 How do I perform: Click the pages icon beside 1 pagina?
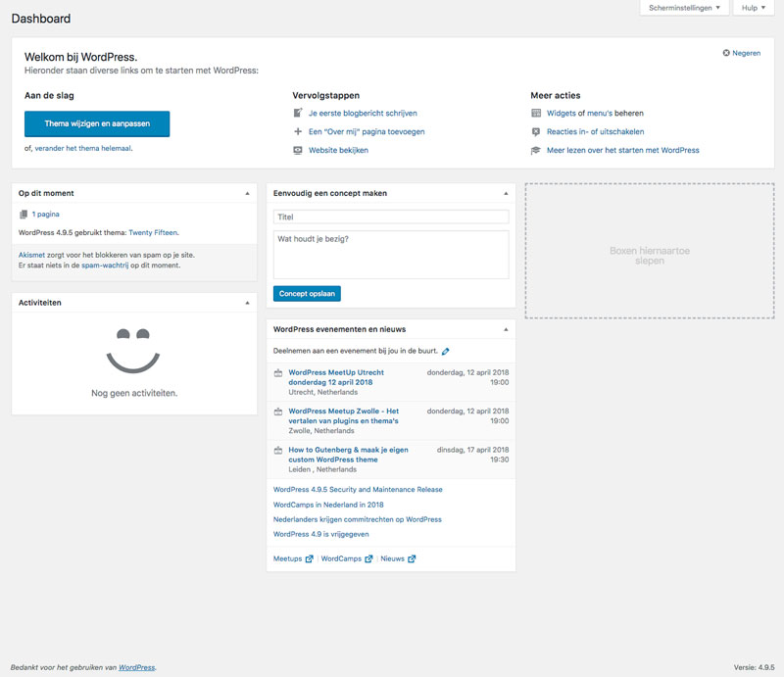24,214
